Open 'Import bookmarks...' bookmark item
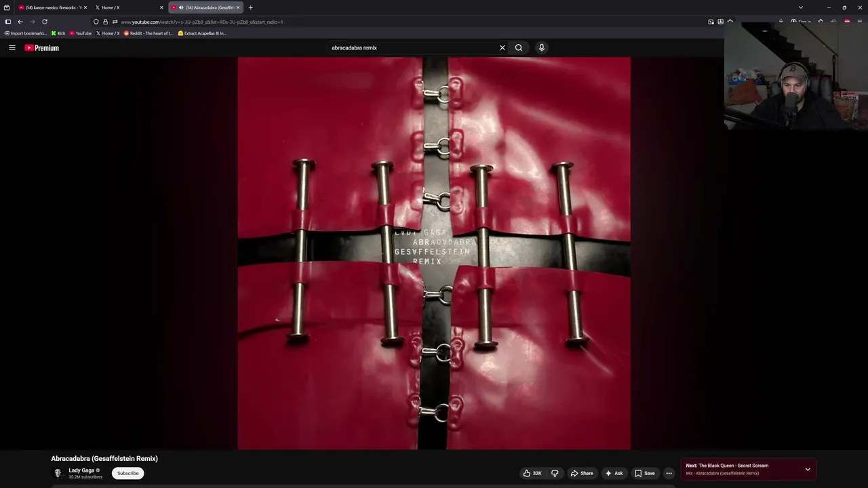 26,33
